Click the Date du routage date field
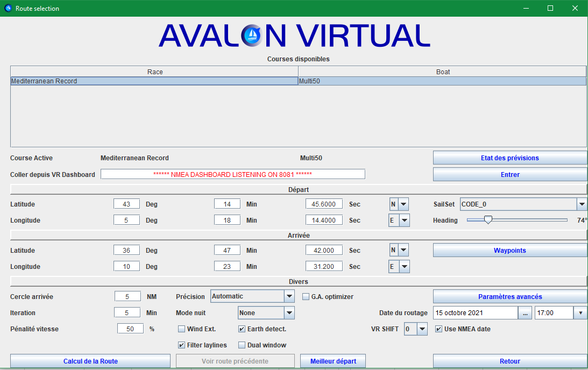 click(476, 312)
